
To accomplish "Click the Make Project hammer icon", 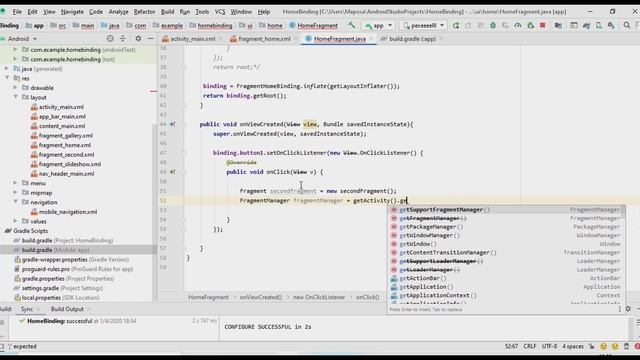I will (x=351, y=25).
